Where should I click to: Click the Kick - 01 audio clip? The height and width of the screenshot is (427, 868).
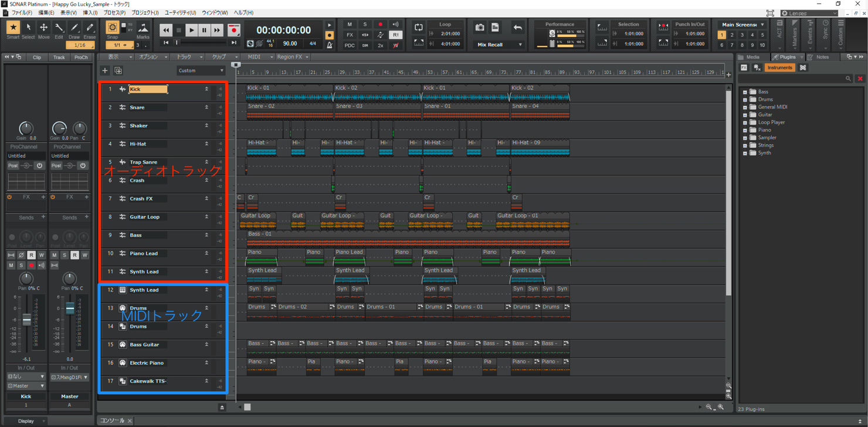click(290, 93)
